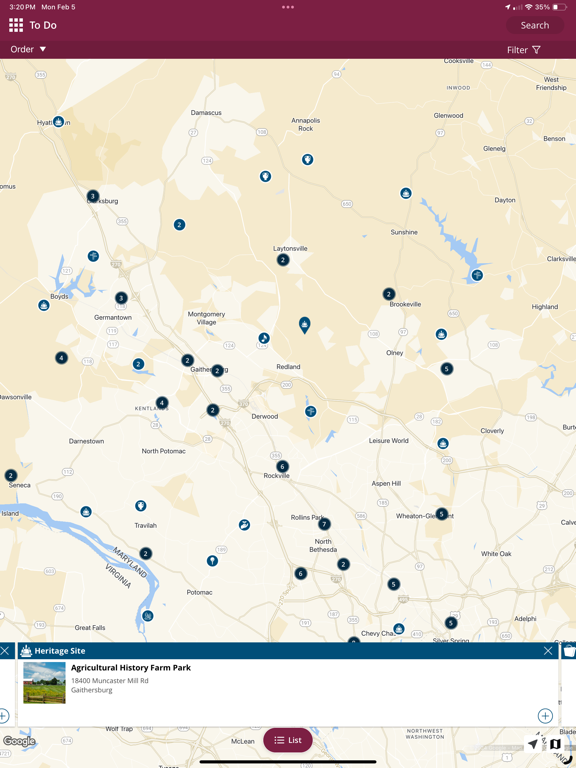Image resolution: width=576 pixels, height=768 pixels.
Task: Open Agricultural History Farm Park title
Action: [x=131, y=668]
